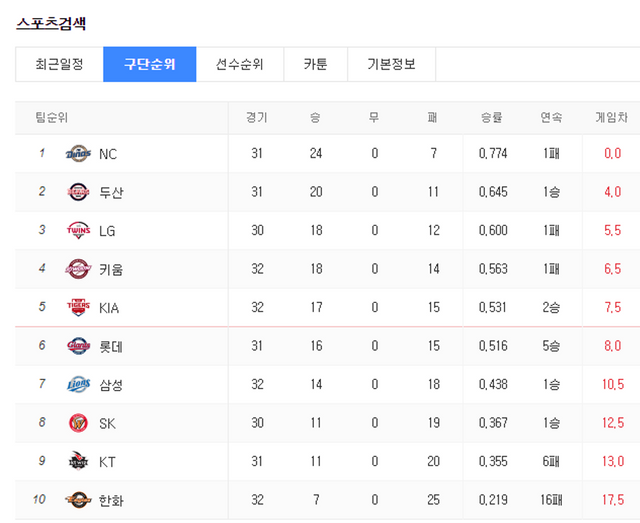Open the 두산 team name link
640x523 pixels.
111,192
